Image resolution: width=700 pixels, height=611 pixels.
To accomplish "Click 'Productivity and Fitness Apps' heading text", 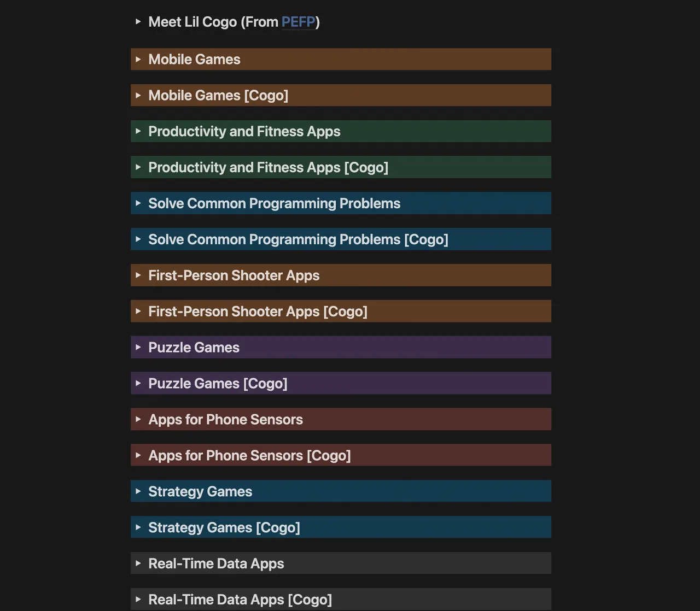I will 244,131.
